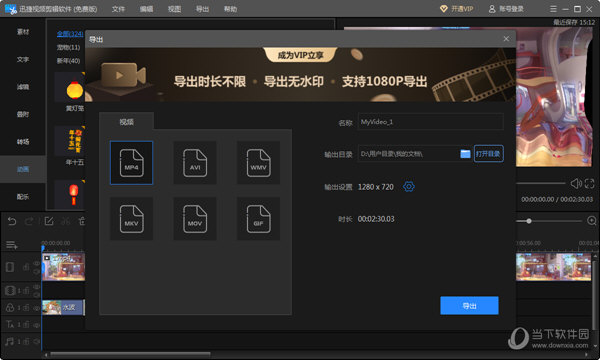Image resolution: width=600 pixels, height=360 pixels.
Task: Click the zoom-in magnifier on timeline
Action: 592,221
